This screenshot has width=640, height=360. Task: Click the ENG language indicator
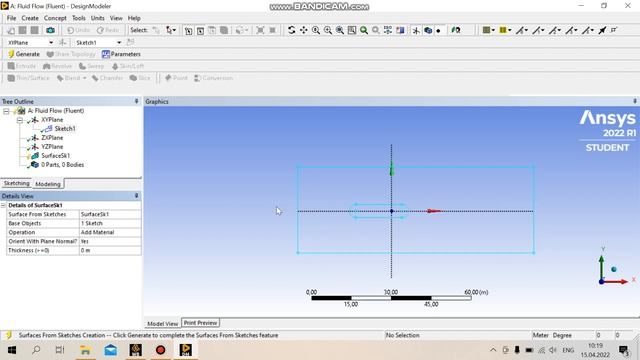pyautogui.click(x=568, y=350)
